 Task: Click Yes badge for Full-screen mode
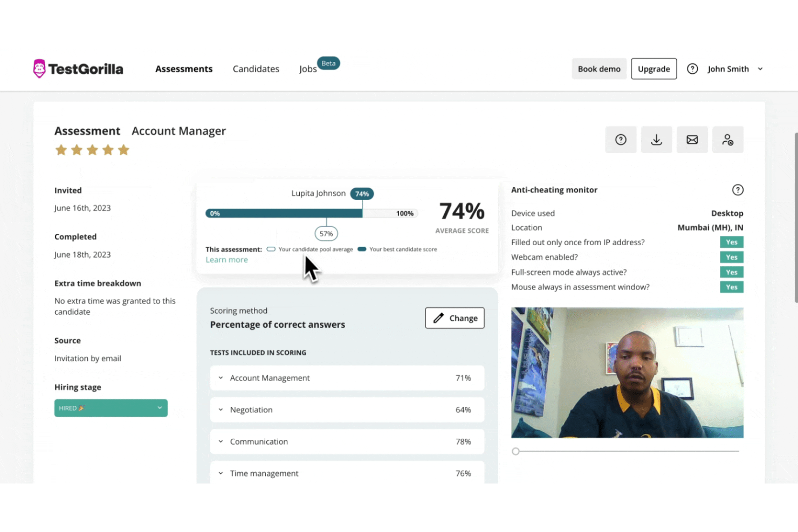point(731,272)
